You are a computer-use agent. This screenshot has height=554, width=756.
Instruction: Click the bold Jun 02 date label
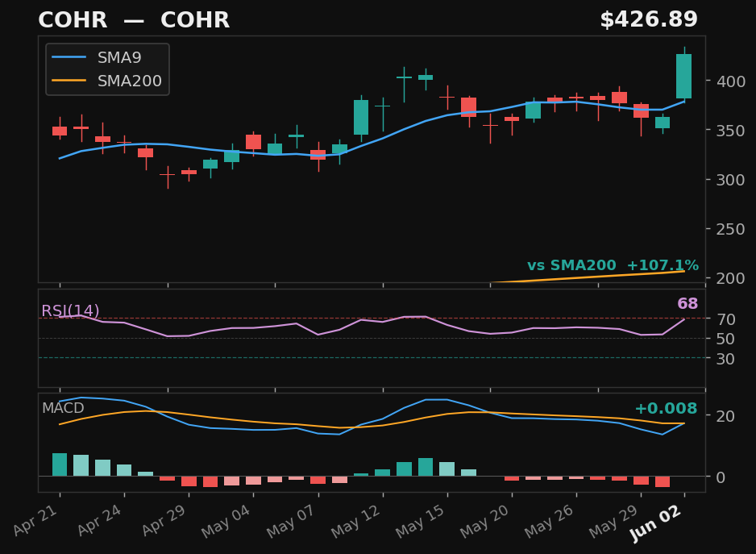coord(656,523)
